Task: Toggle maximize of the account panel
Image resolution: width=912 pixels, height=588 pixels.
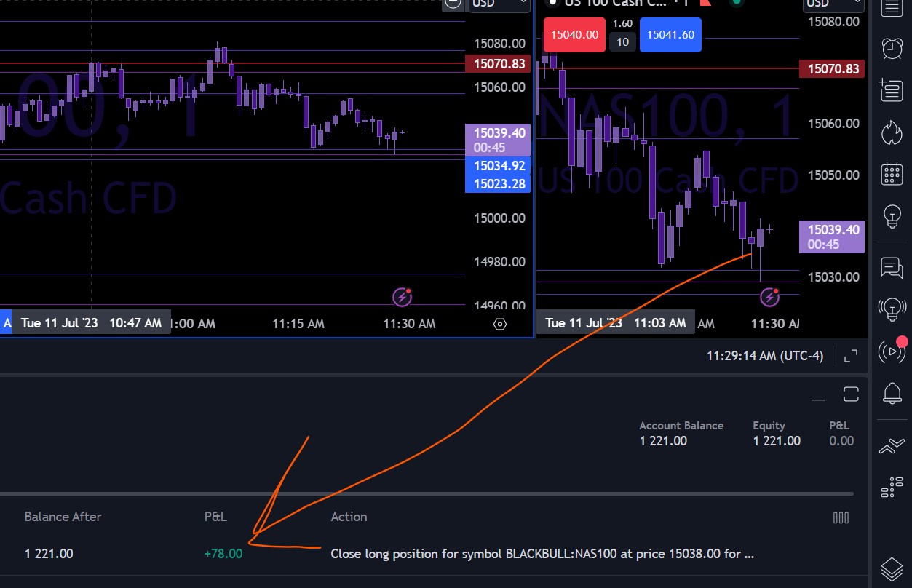Action: [x=852, y=394]
